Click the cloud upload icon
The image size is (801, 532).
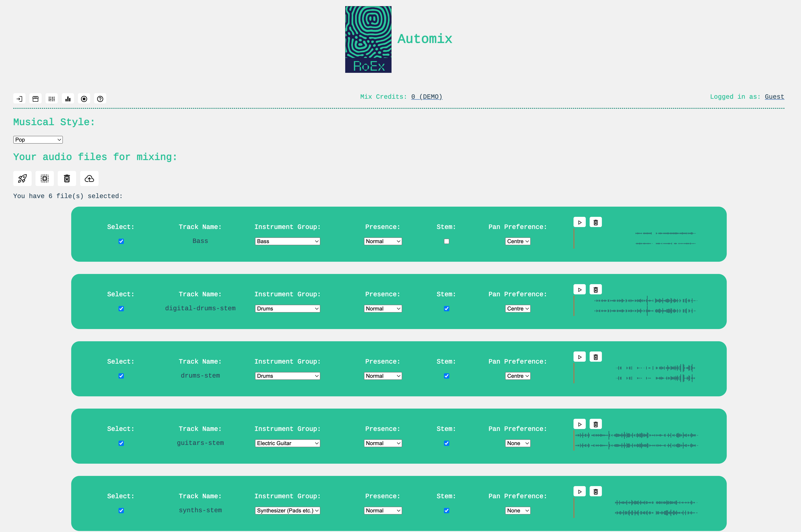pos(89,178)
